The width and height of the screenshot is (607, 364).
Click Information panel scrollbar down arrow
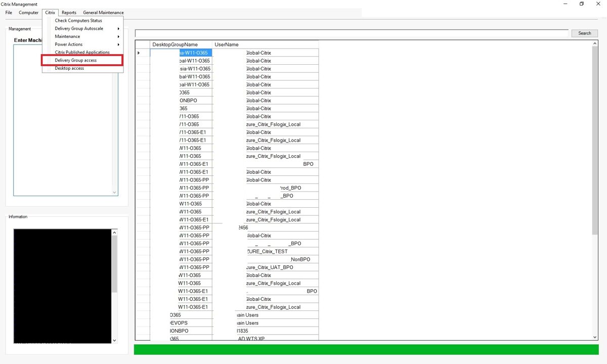(114, 340)
